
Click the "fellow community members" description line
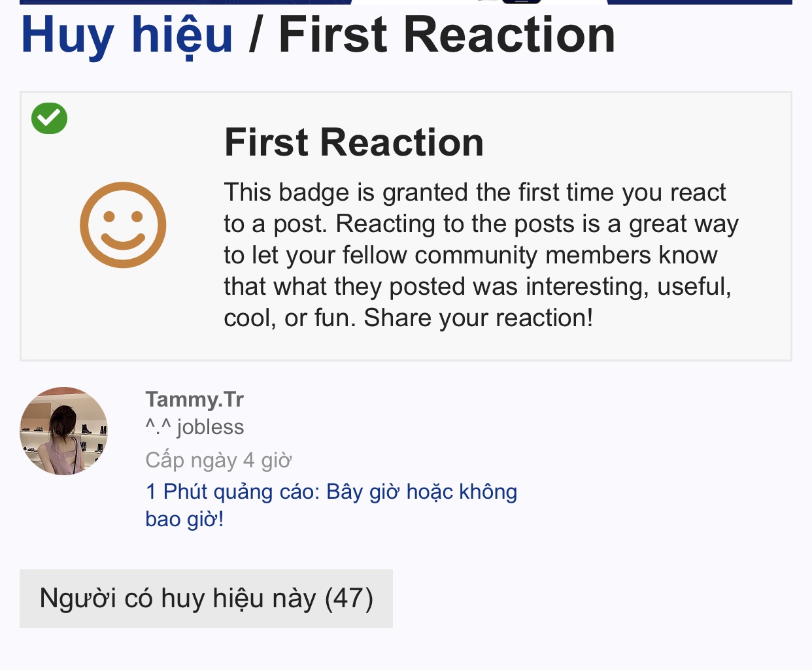pos(471,255)
